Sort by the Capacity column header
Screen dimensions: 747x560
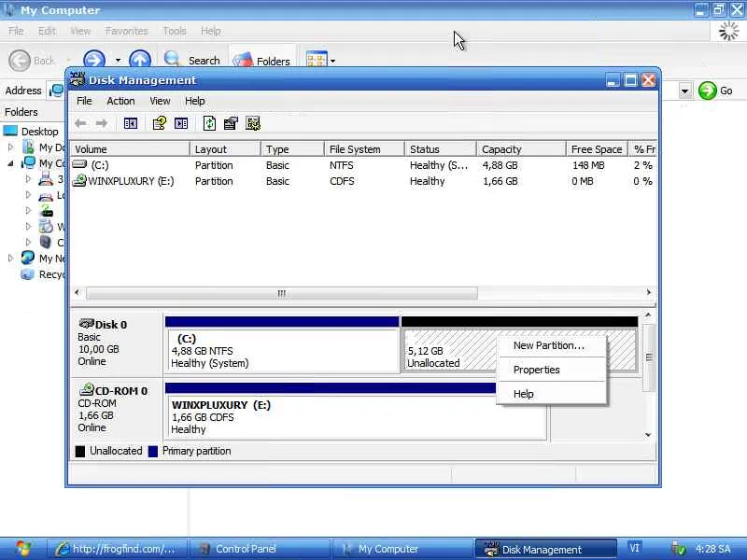pos(521,149)
